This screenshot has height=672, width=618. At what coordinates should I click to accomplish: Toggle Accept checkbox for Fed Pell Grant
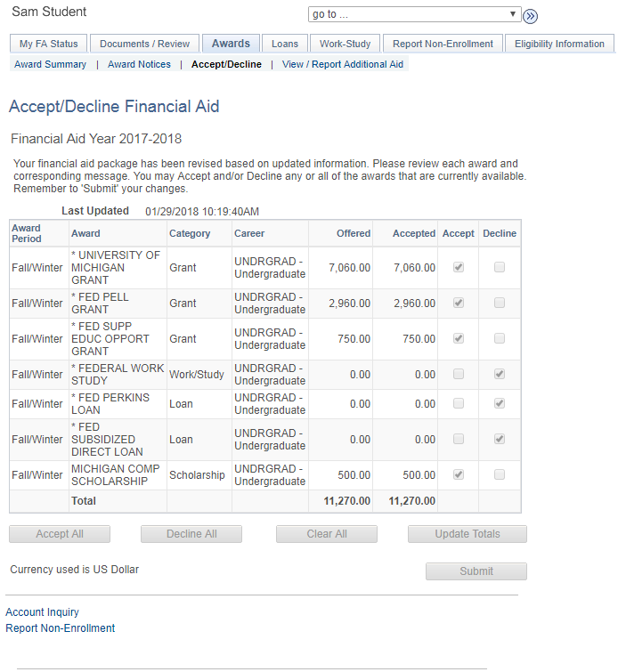click(458, 303)
